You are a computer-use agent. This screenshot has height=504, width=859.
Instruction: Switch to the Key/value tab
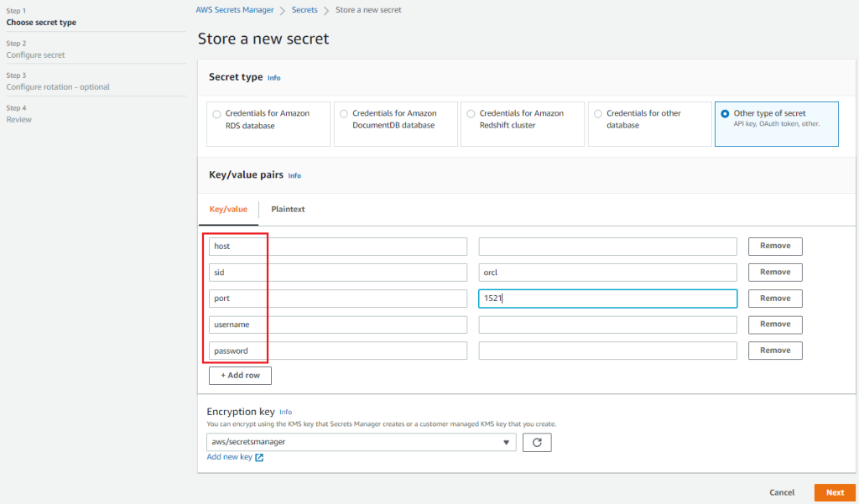228,209
